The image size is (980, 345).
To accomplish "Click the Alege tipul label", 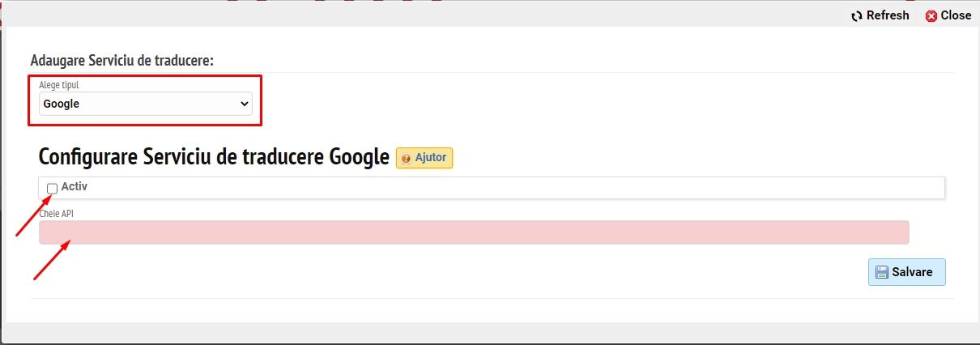I will tap(59, 84).
